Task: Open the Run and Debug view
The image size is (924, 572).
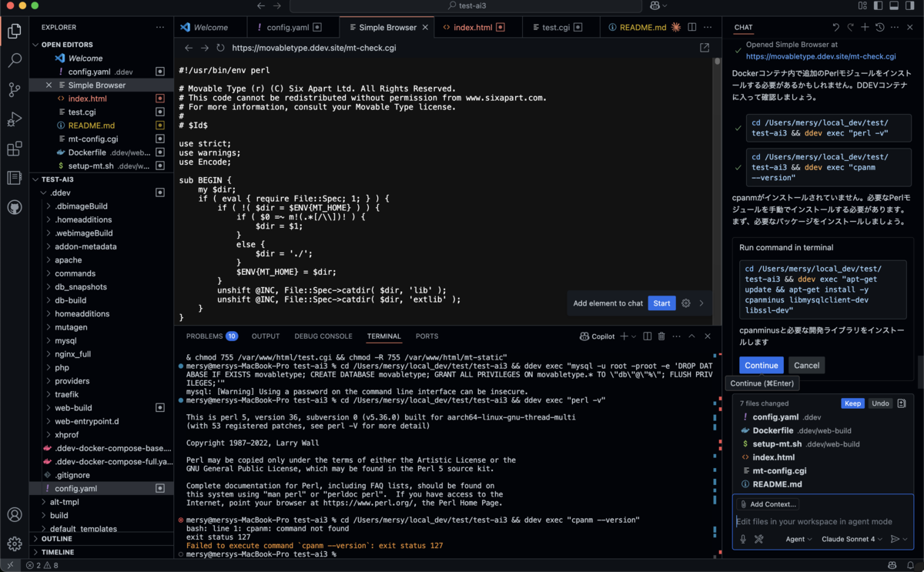Action: [x=15, y=119]
